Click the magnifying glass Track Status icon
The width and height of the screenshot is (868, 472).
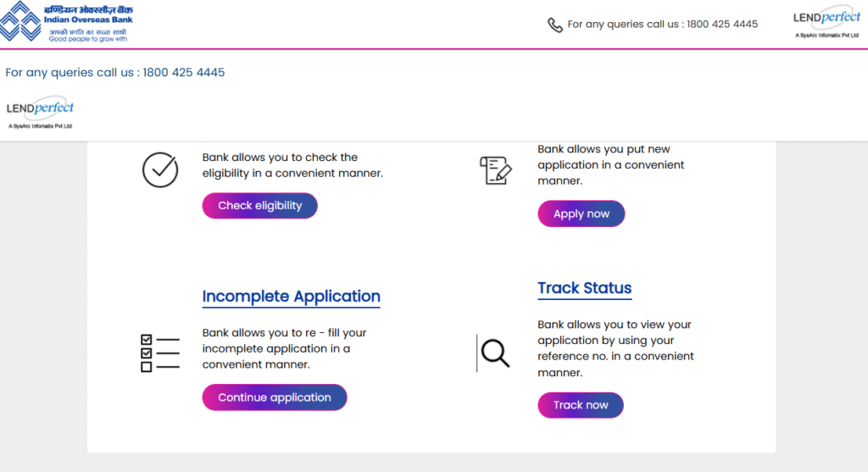point(495,353)
